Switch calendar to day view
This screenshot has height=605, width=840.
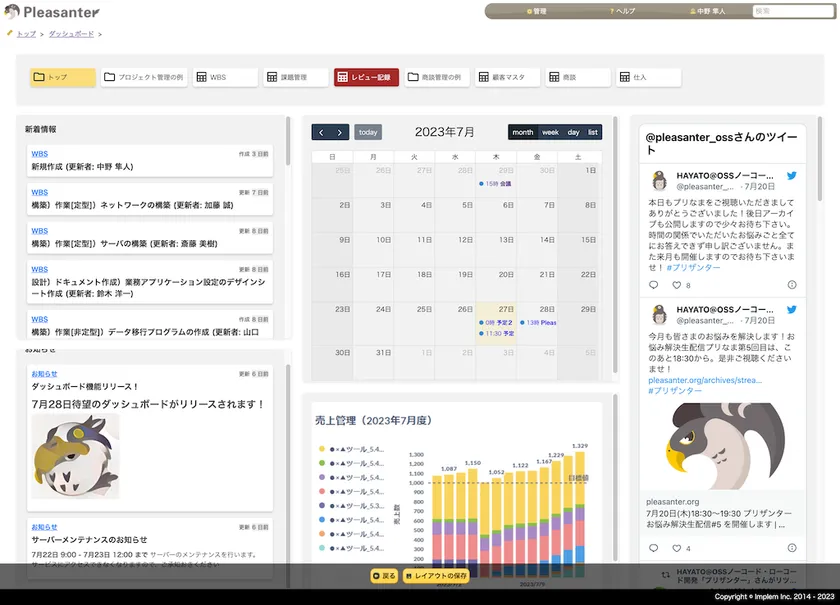click(x=573, y=132)
